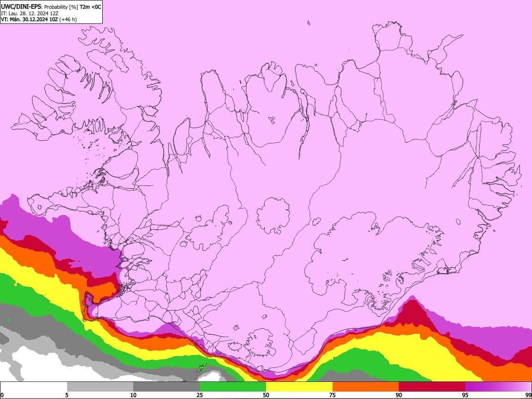Click the dark gray 10–25% legend band

(x=167, y=387)
